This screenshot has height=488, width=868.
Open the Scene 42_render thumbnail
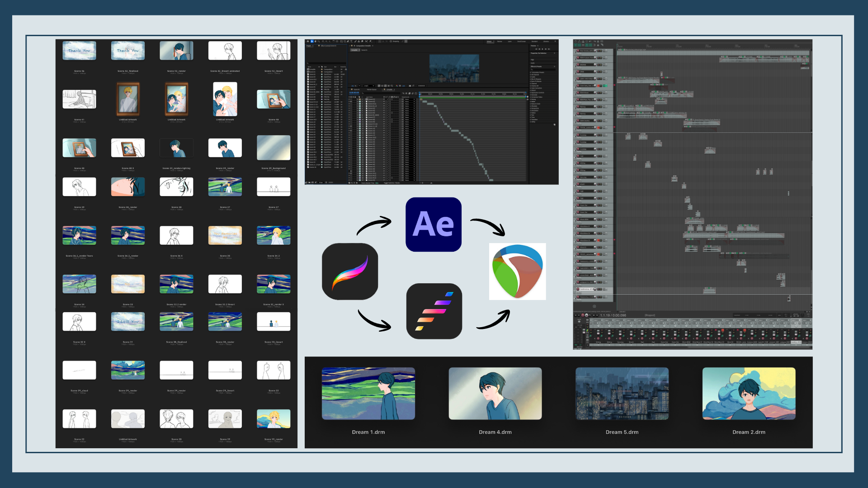176,51
